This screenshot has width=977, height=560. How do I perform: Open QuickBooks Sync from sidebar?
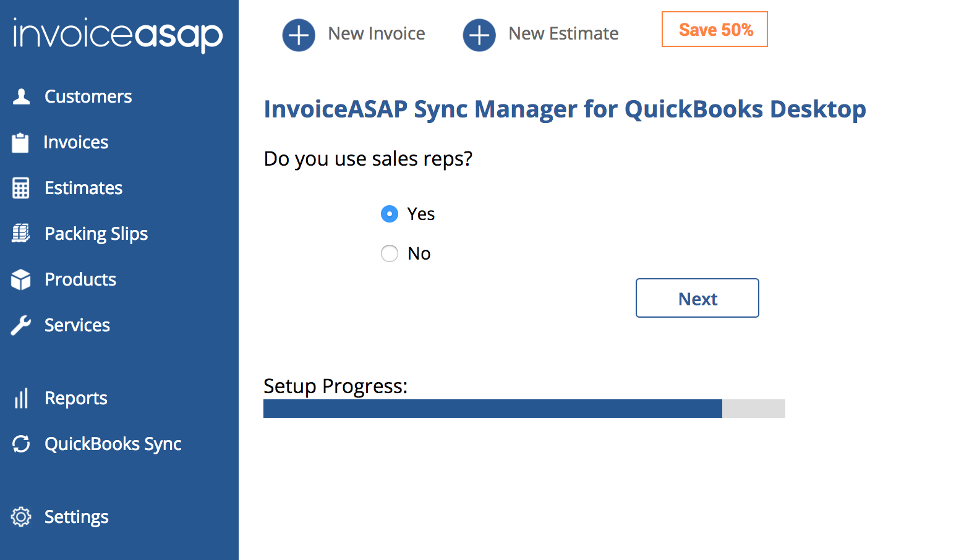click(113, 444)
